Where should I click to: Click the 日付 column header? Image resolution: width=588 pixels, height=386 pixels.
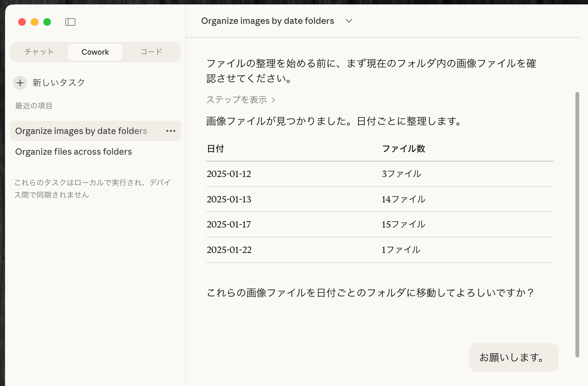tap(215, 149)
